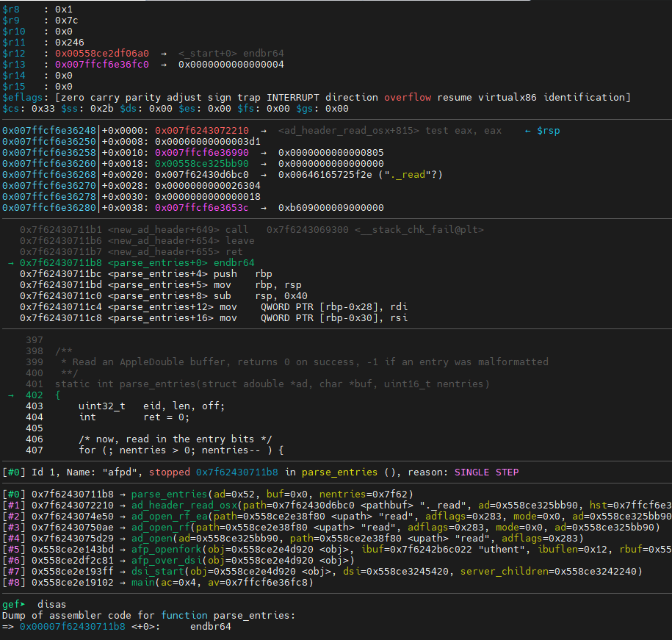Click stack value 0x007f62430d6bc0
The width and height of the screenshot is (672, 640).
pyautogui.click(x=202, y=175)
